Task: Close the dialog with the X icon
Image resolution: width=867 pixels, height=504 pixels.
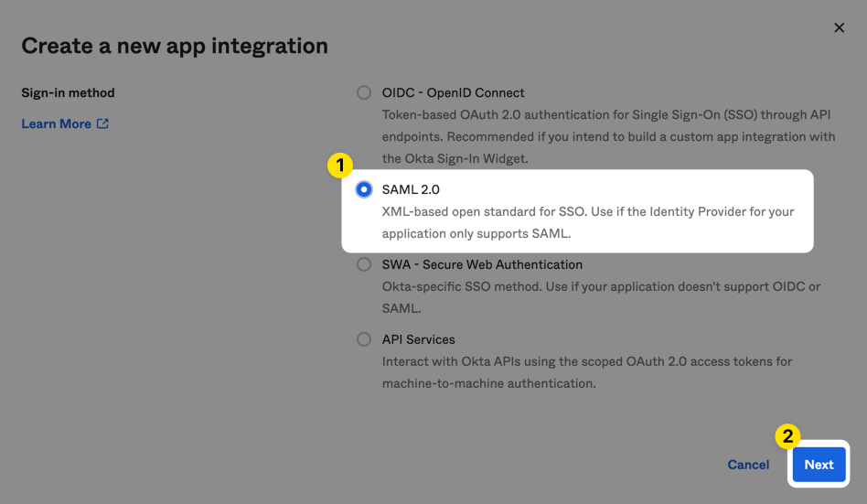Action: click(839, 27)
